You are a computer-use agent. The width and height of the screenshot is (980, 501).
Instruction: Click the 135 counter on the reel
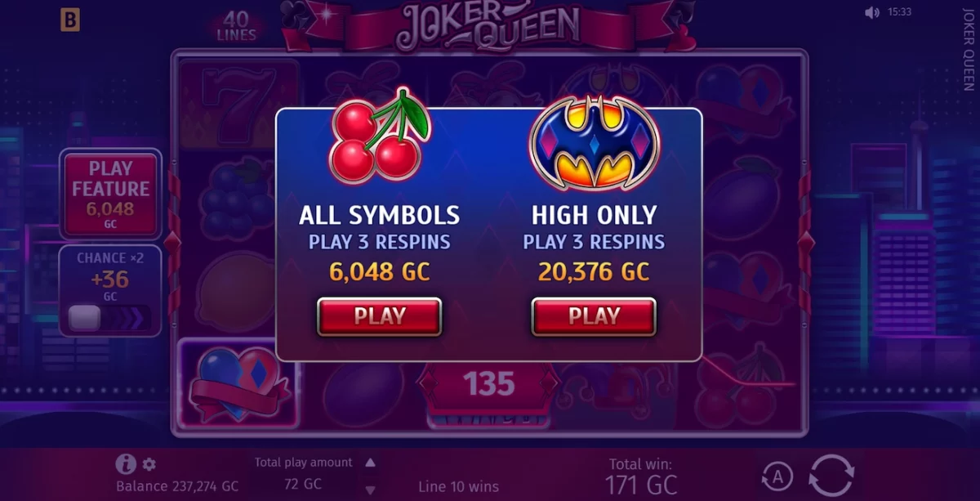coord(489,383)
